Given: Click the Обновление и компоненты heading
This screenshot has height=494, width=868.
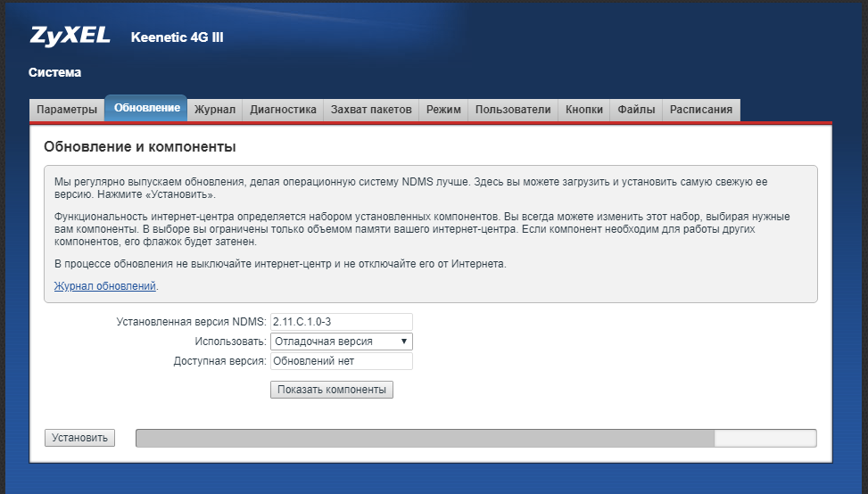Looking at the screenshot, I should point(140,146).
